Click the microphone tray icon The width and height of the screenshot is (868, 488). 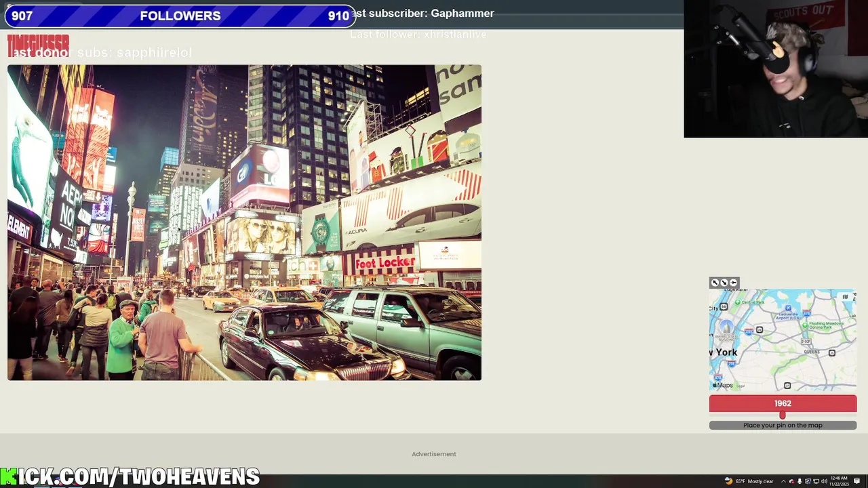pos(800,481)
